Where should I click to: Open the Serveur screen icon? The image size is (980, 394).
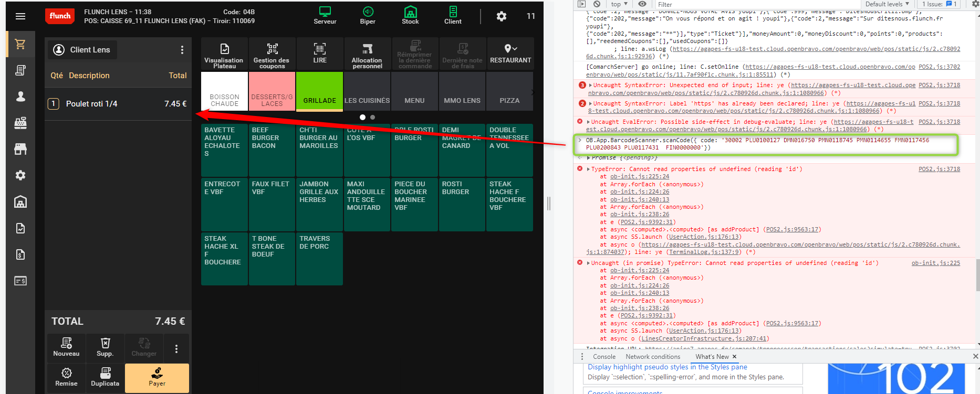(x=325, y=15)
